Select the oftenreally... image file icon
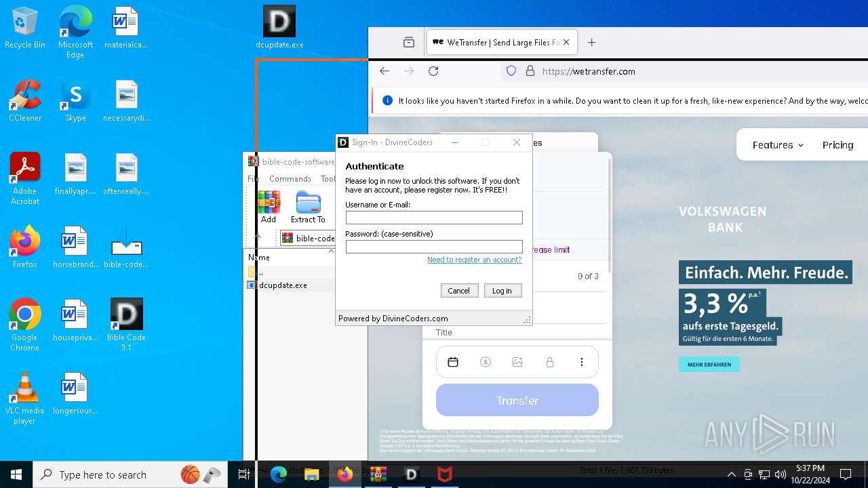Screen dimensions: 868x488 [126, 174]
